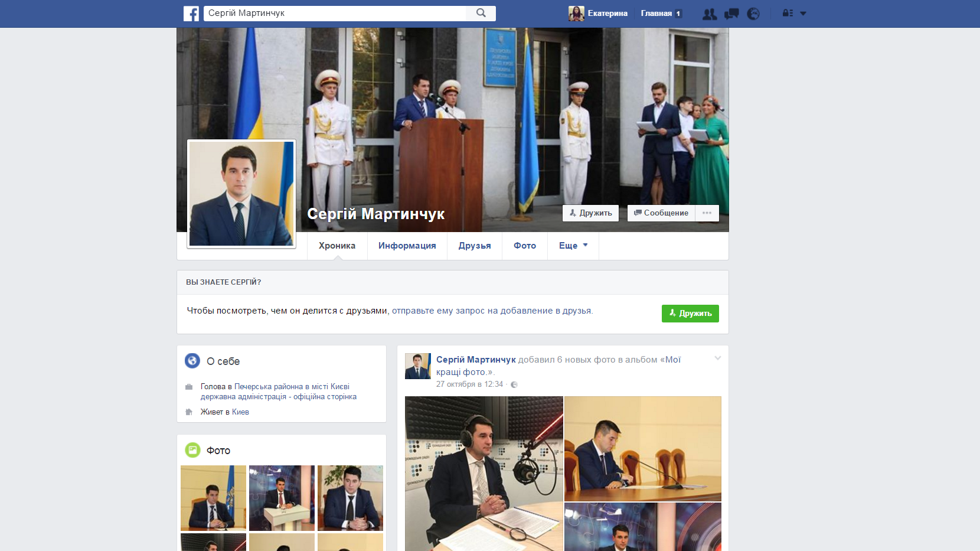Open album link «Мої кращі фото.»
This screenshot has height=551, width=980.
(x=558, y=366)
